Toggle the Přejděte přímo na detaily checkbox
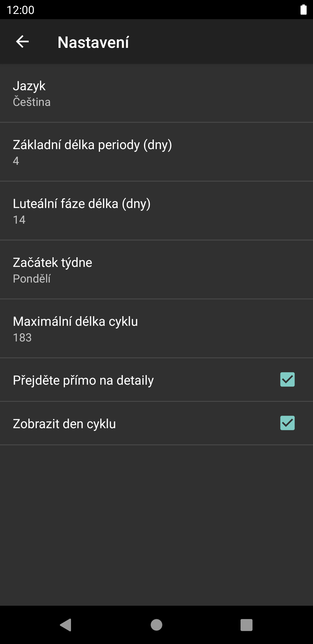The image size is (313, 644). [287, 379]
